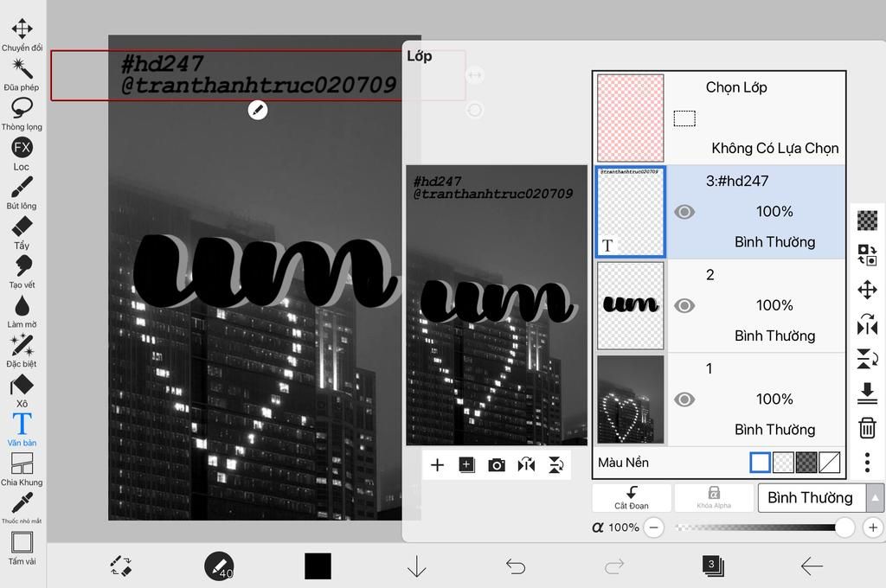The width and height of the screenshot is (886, 588).
Task: Redo the last action
Action: [614, 566]
